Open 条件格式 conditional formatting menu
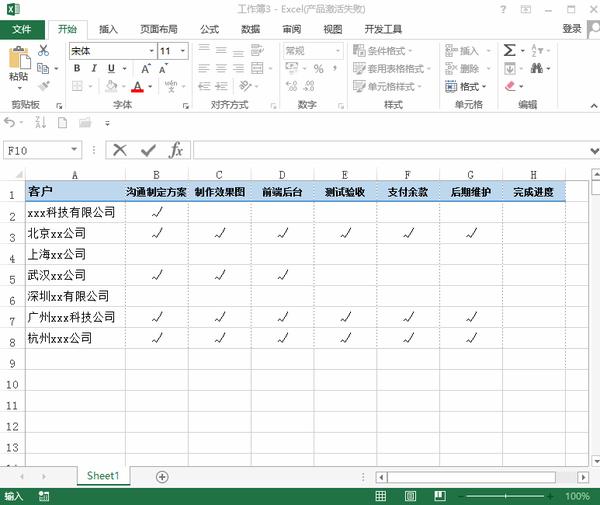600x505 pixels. 382,50
